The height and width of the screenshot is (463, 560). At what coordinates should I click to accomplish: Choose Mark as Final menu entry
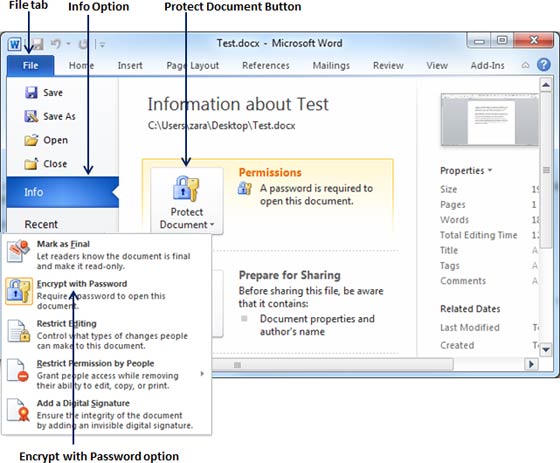coord(107,255)
